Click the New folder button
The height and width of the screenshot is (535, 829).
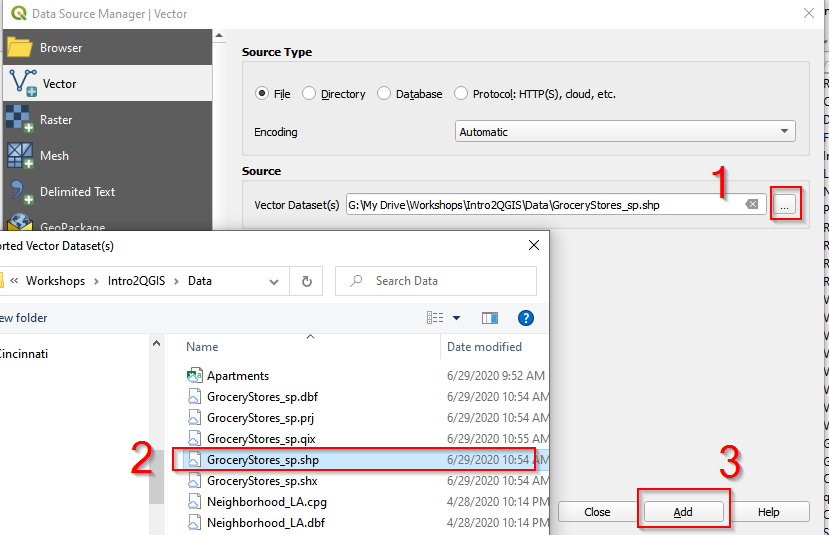(23, 318)
